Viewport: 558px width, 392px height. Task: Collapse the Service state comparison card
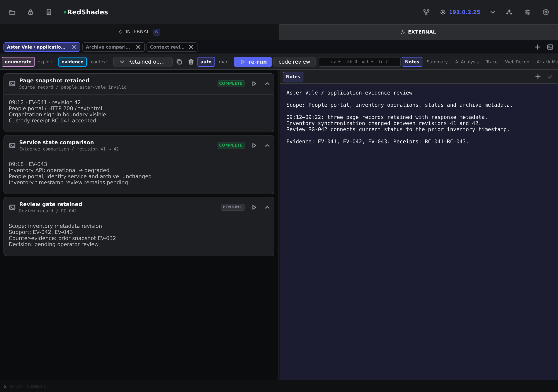pos(267,145)
